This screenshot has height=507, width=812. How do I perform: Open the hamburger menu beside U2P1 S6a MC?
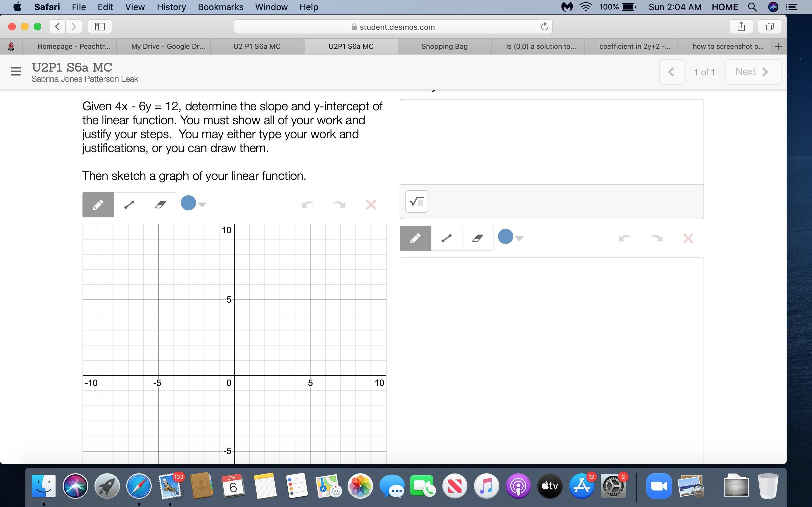tap(16, 71)
